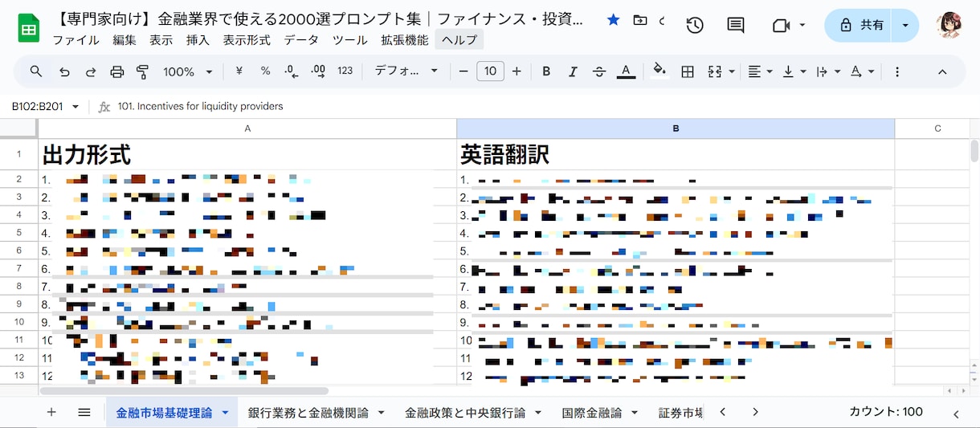
Task: Select the paint format tool
Action: coord(143,71)
